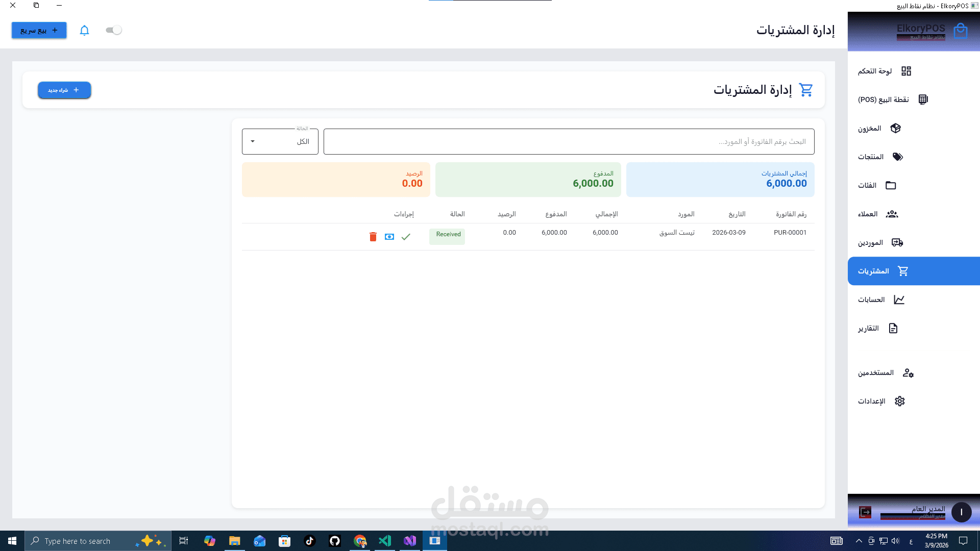
Task: Open the notifications bell
Action: click(84, 30)
